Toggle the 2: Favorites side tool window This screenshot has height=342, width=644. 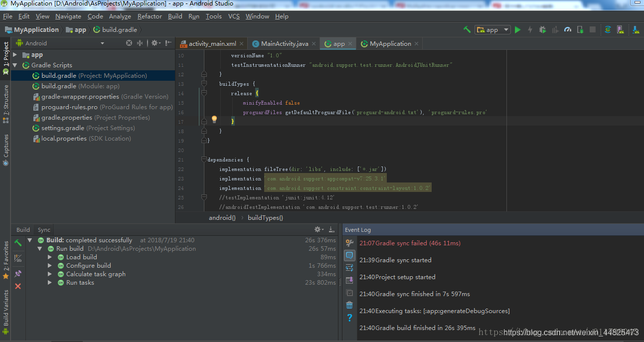5,259
